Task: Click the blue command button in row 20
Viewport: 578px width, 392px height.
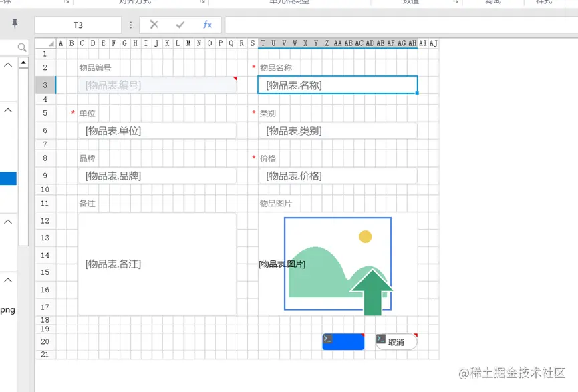Action: 343,341
